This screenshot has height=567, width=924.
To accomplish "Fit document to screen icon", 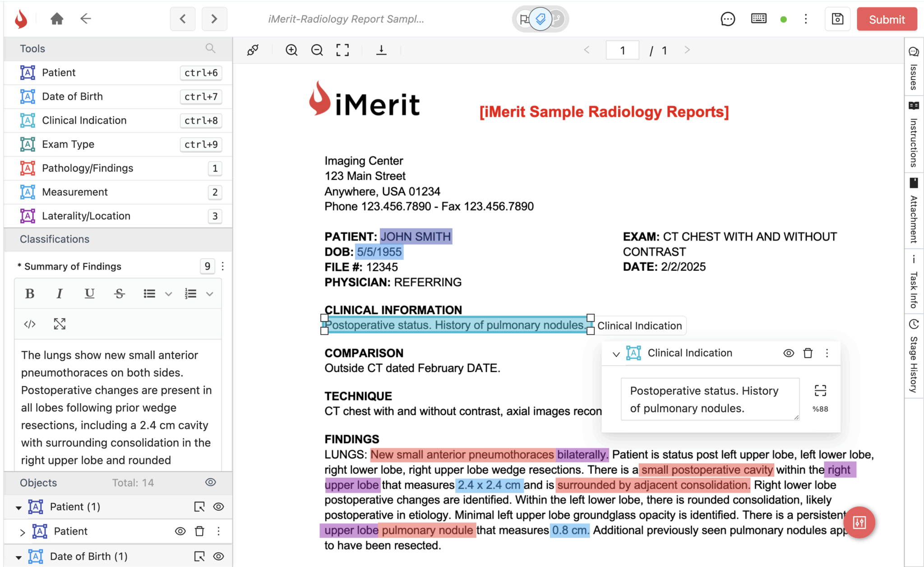I will 342,50.
